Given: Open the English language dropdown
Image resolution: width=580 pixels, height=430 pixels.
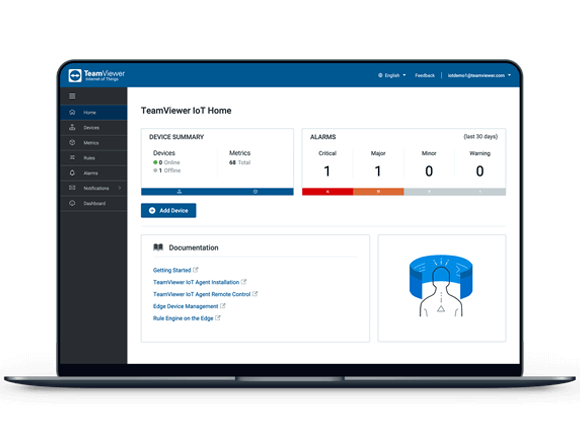Looking at the screenshot, I should [392, 75].
